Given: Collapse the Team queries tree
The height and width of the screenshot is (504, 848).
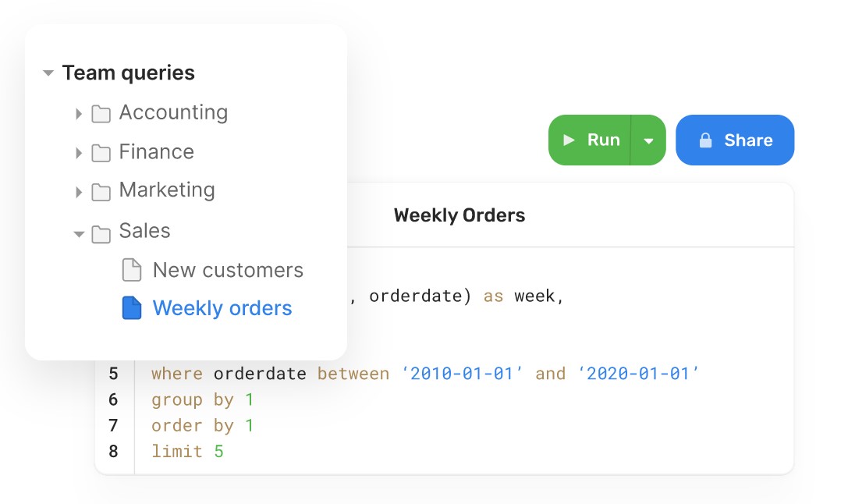Looking at the screenshot, I should pos(48,73).
